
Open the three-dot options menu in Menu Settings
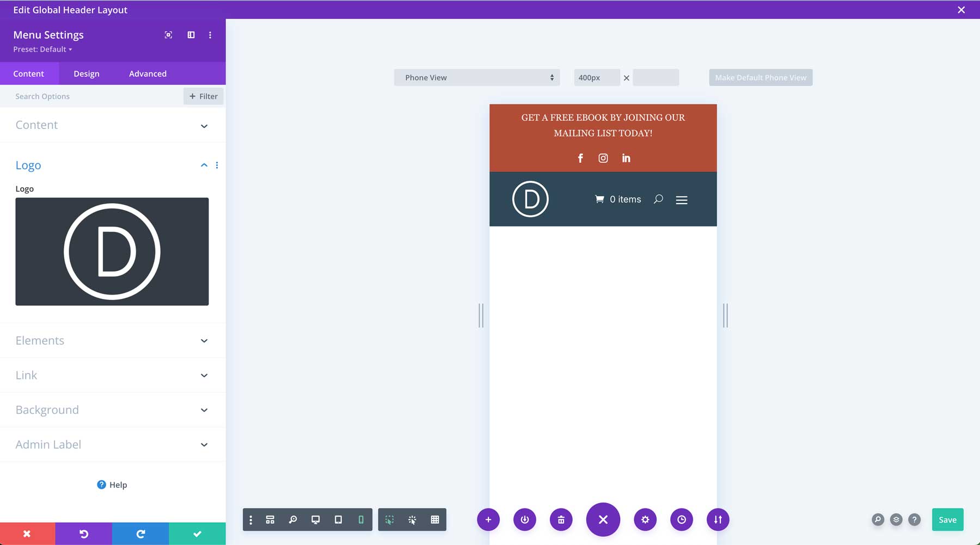coord(210,34)
